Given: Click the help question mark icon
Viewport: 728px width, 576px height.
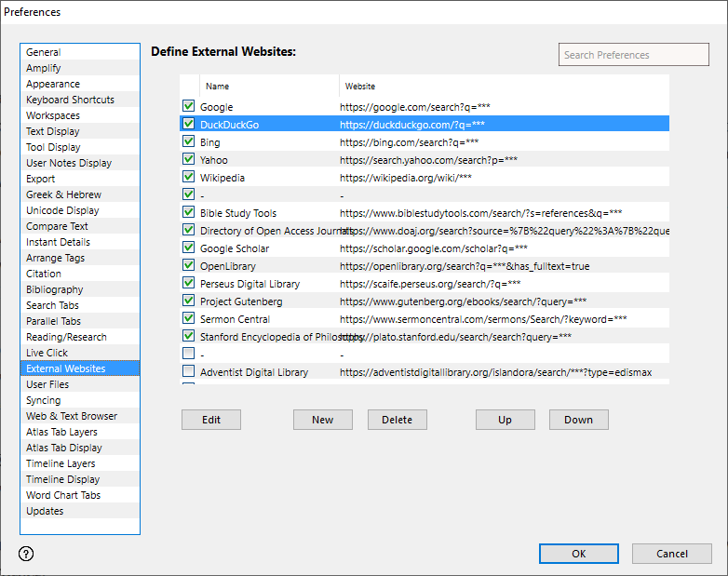Looking at the screenshot, I should pyautogui.click(x=26, y=554).
